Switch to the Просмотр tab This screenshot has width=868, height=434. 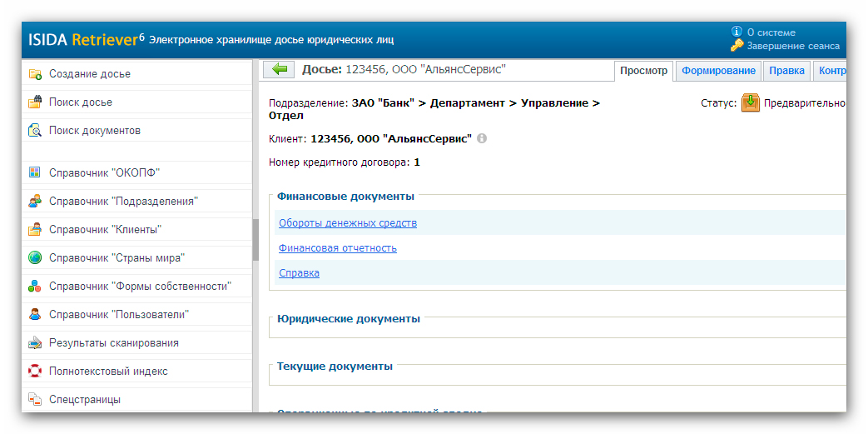click(644, 71)
